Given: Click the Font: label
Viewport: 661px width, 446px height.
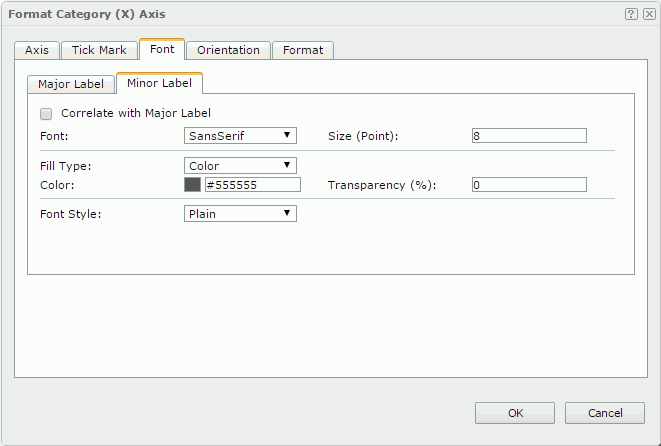Looking at the screenshot, I should (x=54, y=136).
